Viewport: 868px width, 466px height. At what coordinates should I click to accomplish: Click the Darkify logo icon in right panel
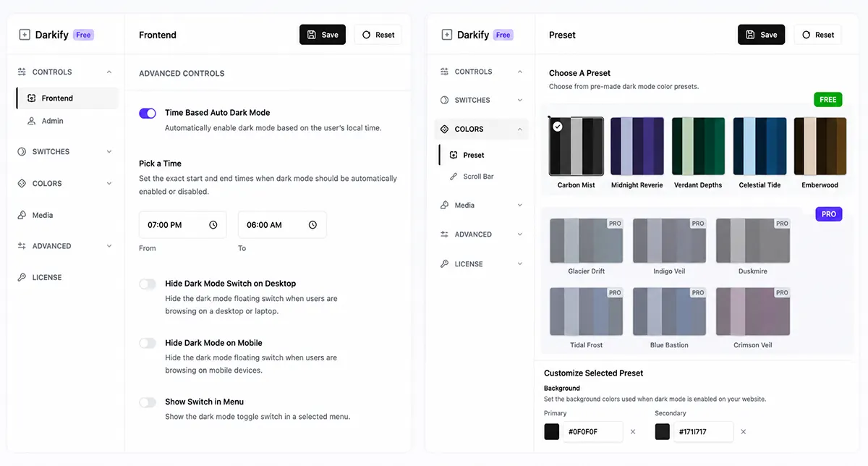pos(446,35)
